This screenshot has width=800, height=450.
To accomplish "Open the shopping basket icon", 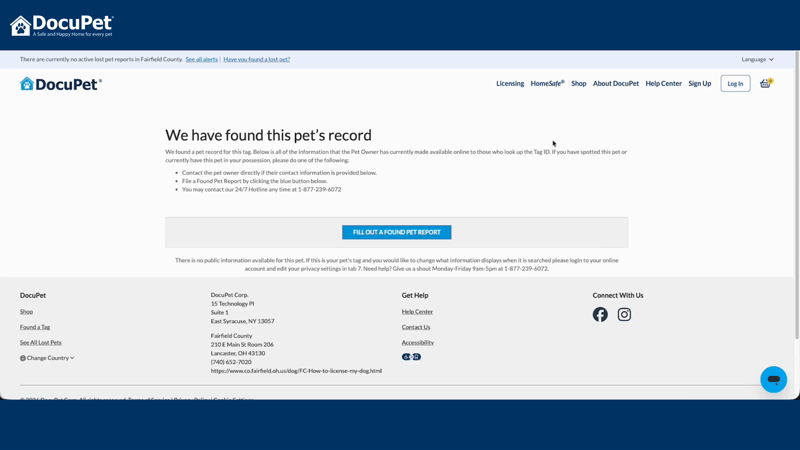I will pos(765,84).
